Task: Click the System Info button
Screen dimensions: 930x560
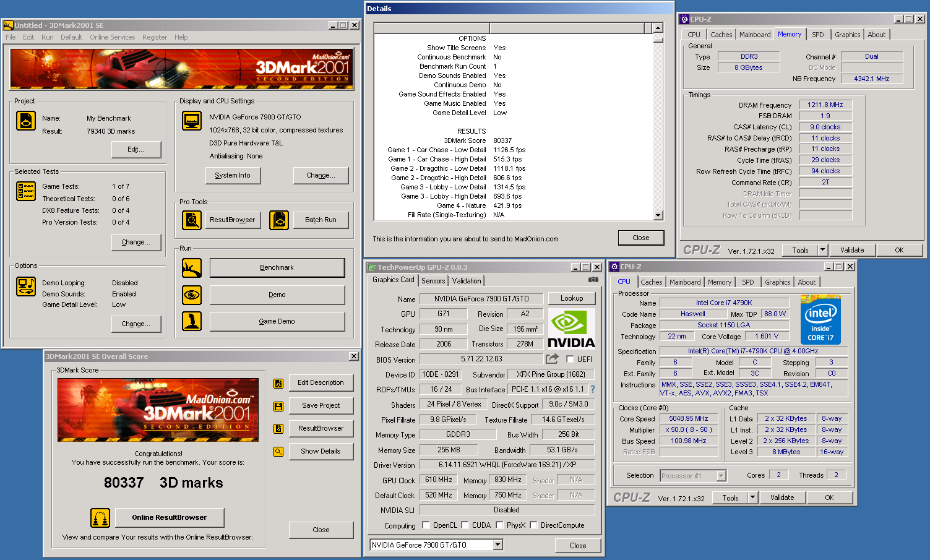Action: [x=233, y=176]
